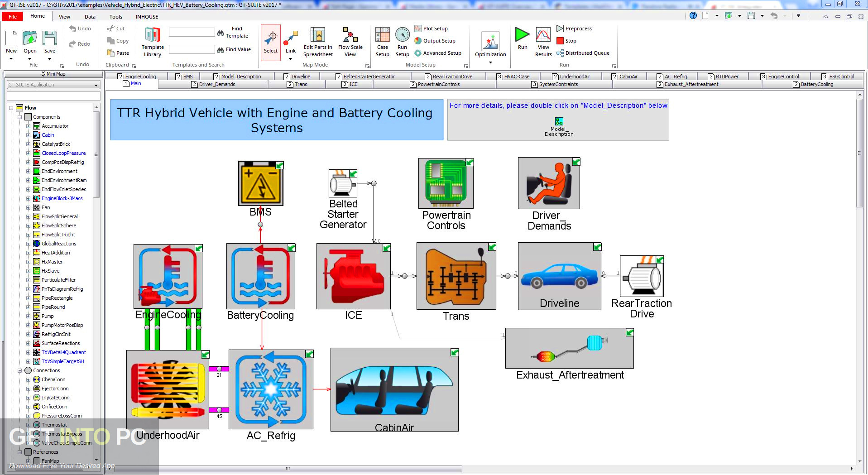Click Find Value
The height and width of the screenshot is (475, 868).
(234, 49)
